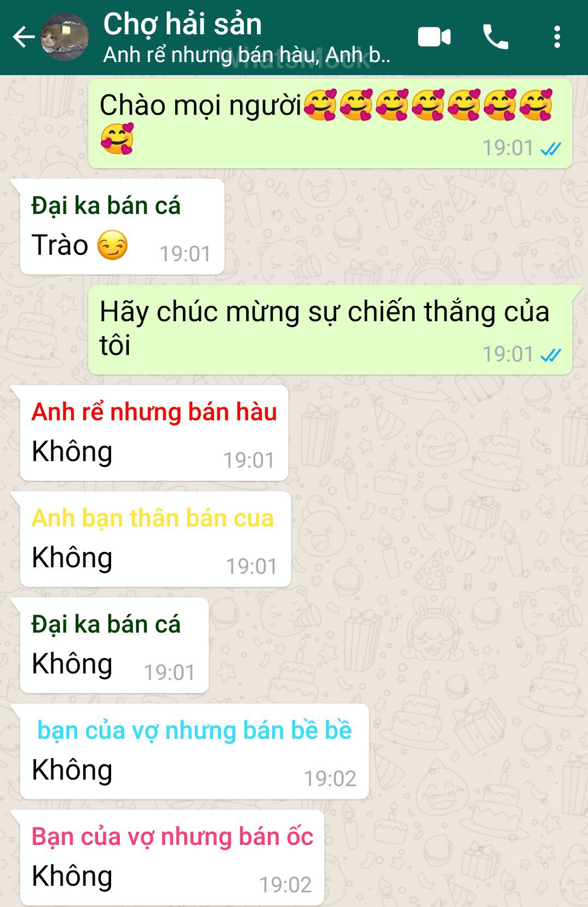
Task: Select the Chào mọi người message
Action: pyautogui.click(x=330, y=124)
